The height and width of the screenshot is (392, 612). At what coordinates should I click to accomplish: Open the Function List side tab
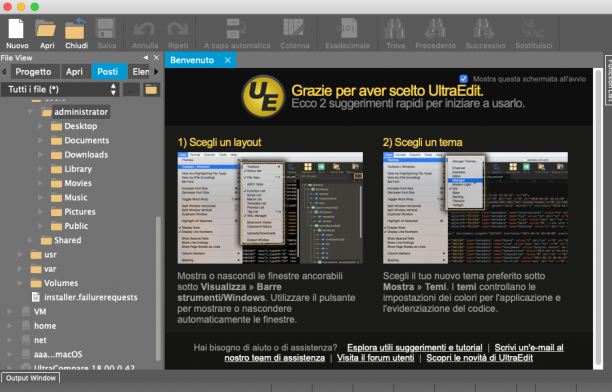[x=608, y=80]
